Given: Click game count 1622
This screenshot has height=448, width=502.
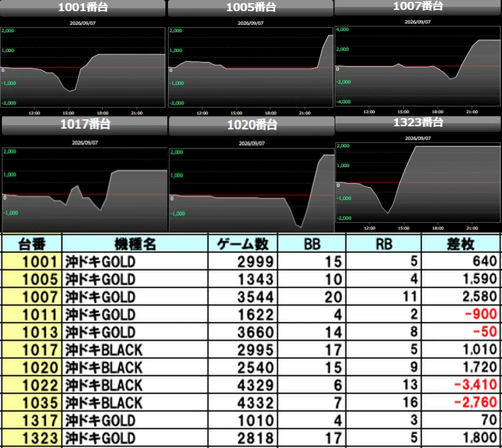Looking at the screenshot, I should [255, 314].
